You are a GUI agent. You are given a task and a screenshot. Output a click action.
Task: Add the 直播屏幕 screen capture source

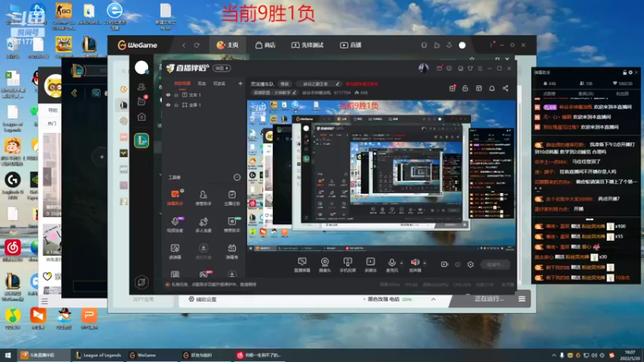tap(303, 265)
